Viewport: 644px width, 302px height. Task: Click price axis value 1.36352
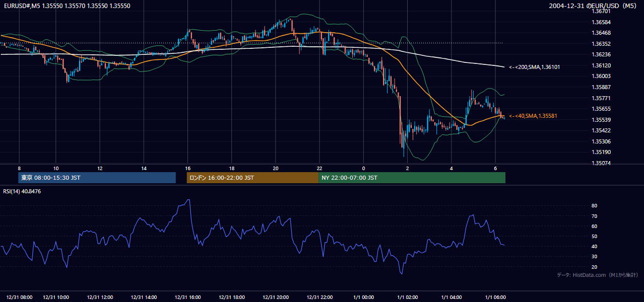coord(601,44)
